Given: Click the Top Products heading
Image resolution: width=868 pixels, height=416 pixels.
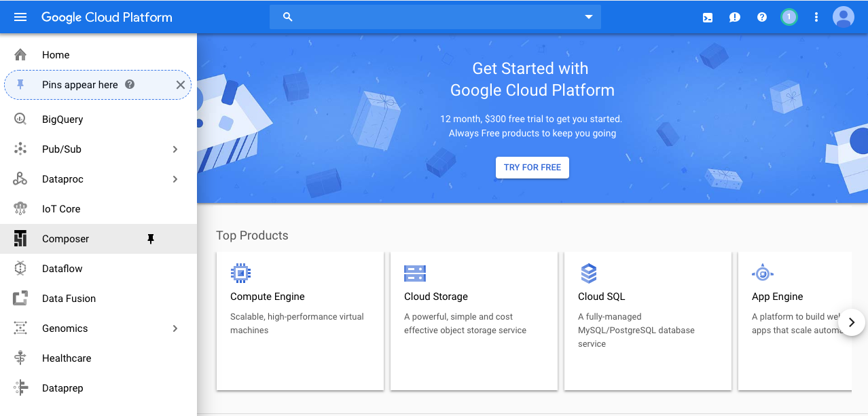Looking at the screenshot, I should tap(252, 235).
